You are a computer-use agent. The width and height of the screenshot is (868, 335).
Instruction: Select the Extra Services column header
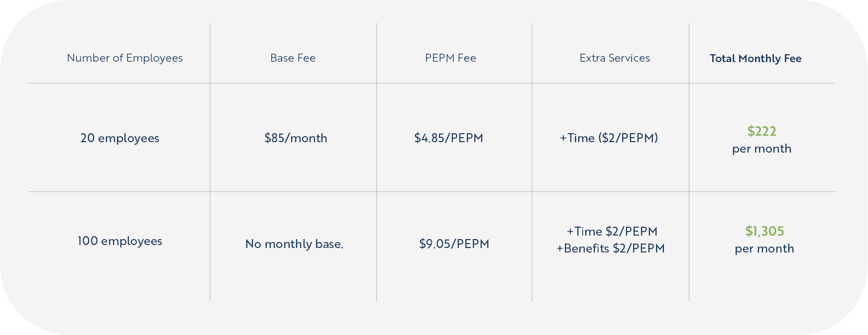pyautogui.click(x=615, y=58)
